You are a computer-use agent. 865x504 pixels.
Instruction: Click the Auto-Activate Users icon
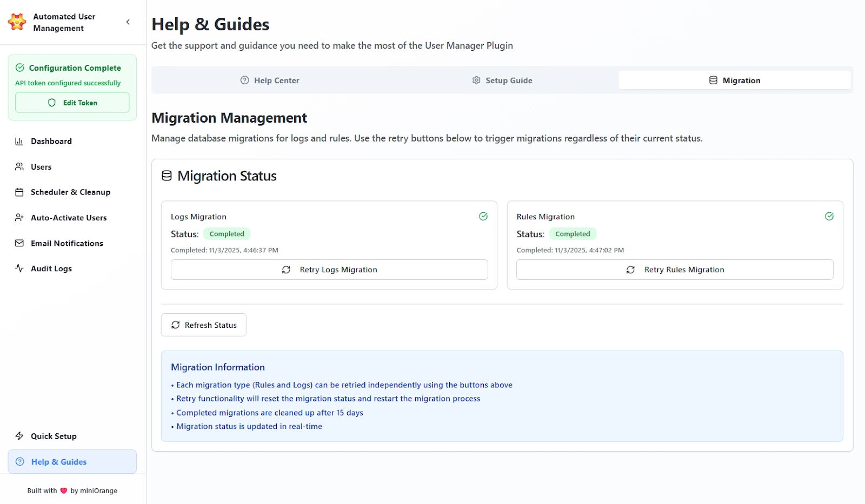(19, 217)
